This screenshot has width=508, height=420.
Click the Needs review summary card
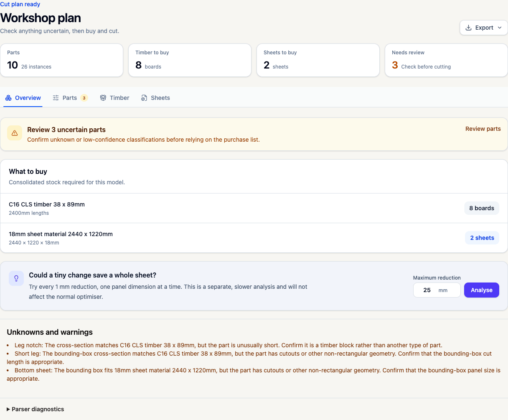446,60
